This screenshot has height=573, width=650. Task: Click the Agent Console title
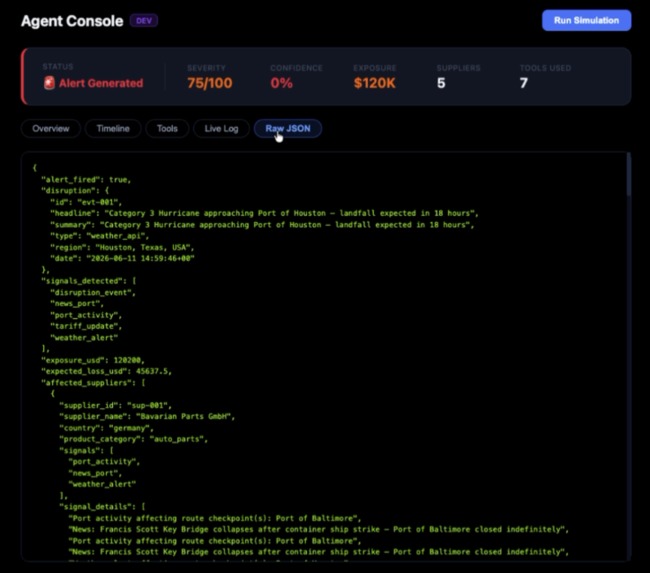tap(72, 21)
